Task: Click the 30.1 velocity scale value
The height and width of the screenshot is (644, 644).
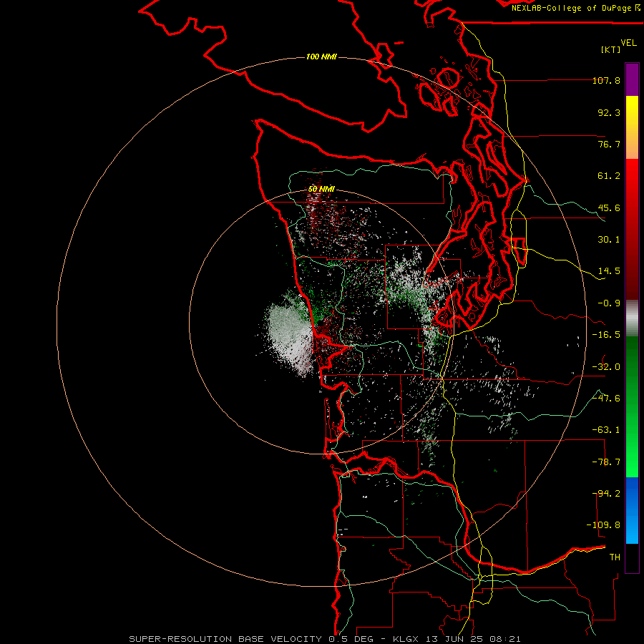Action: [x=609, y=240]
